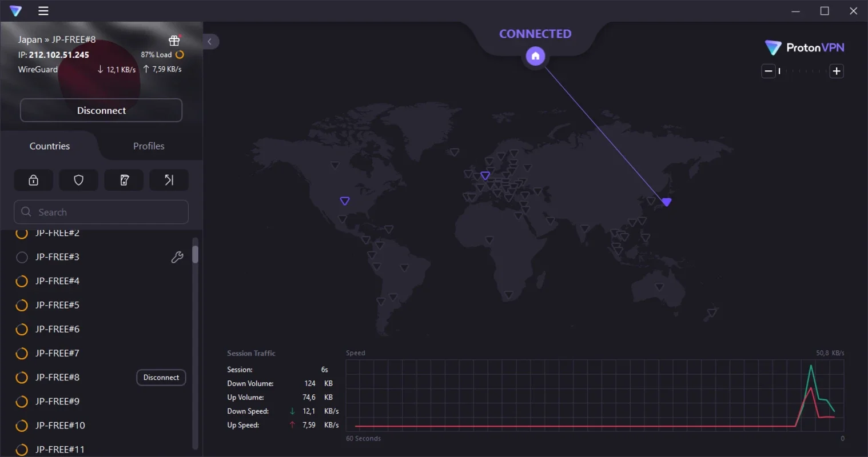Image resolution: width=868 pixels, height=457 pixels.
Task: Click the ProtonVPN logo
Action: [804, 47]
